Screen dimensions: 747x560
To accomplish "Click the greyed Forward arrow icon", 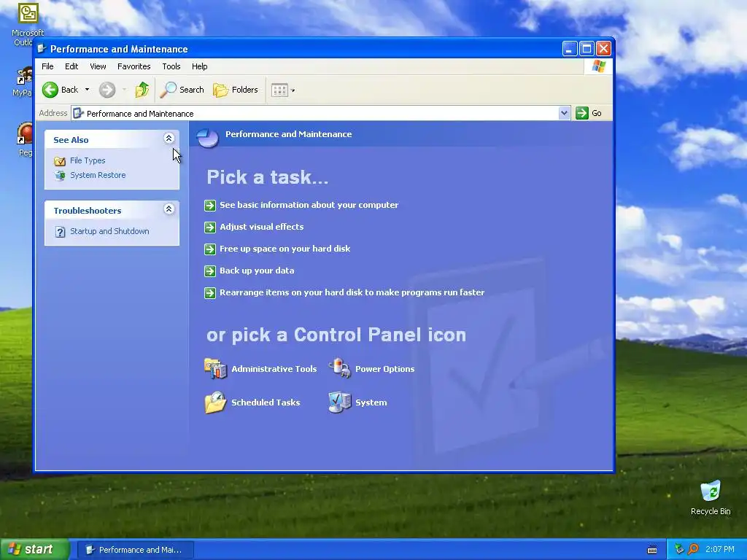I will pos(107,90).
